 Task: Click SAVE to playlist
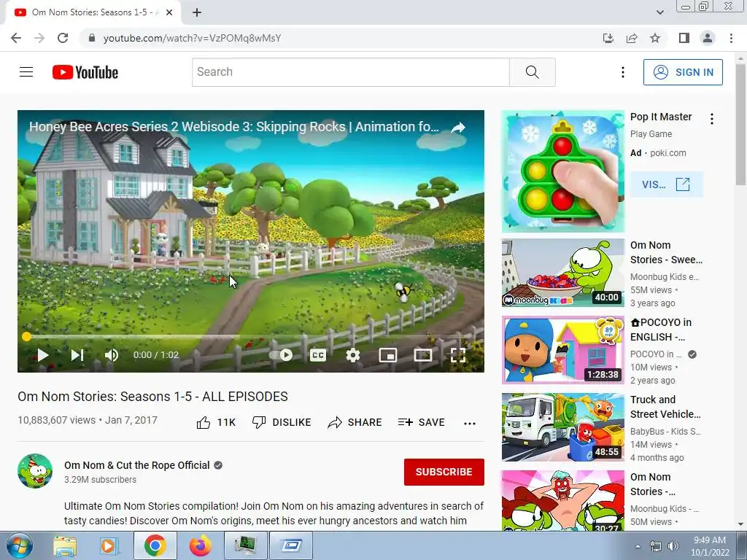pos(421,422)
